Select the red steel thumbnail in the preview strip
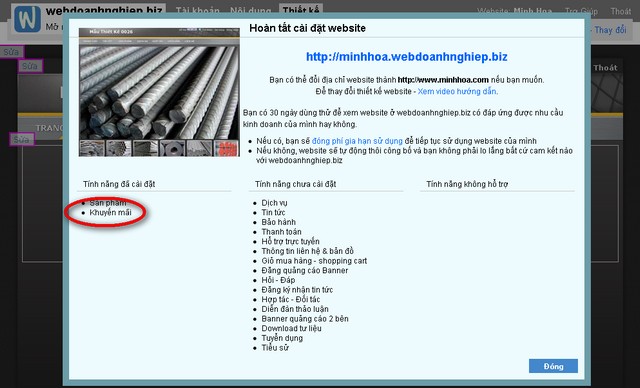The width and height of the screenshot is (640, 388). [x=226, y=148]
